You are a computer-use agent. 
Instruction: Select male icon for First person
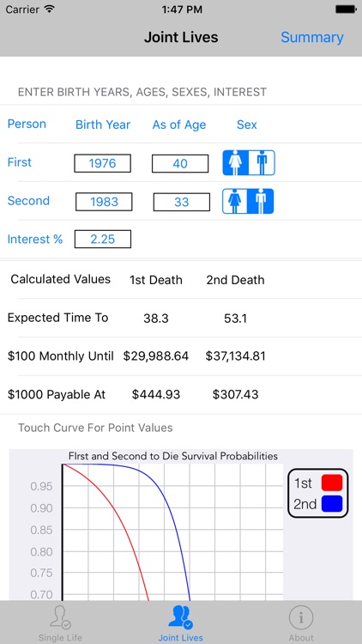262,163
